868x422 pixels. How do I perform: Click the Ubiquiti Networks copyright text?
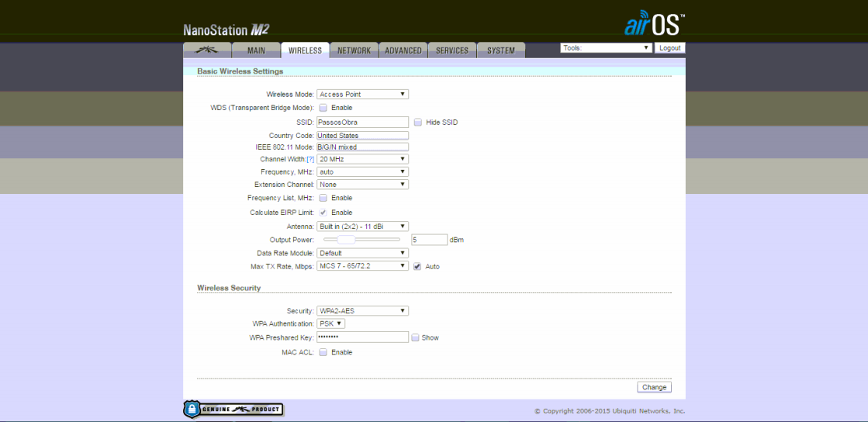point(610,411)
